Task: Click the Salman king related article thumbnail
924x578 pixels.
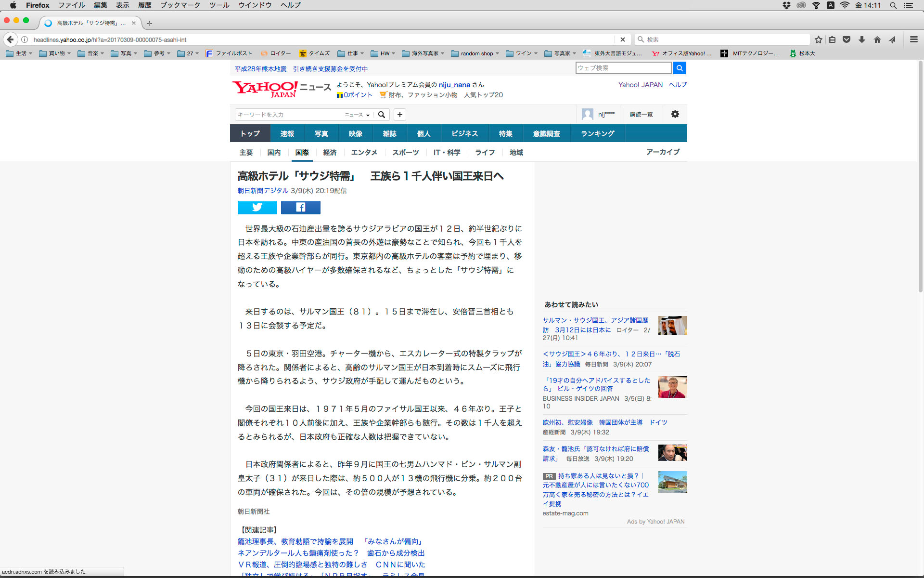Action: [x=672, y=325]
